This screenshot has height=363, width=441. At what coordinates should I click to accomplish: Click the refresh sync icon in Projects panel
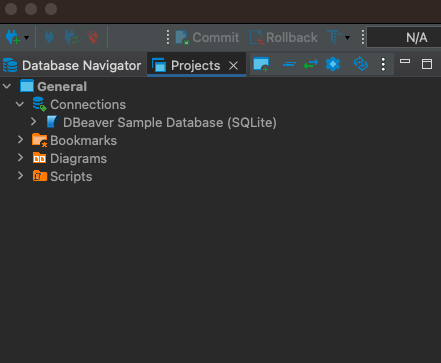361,64
